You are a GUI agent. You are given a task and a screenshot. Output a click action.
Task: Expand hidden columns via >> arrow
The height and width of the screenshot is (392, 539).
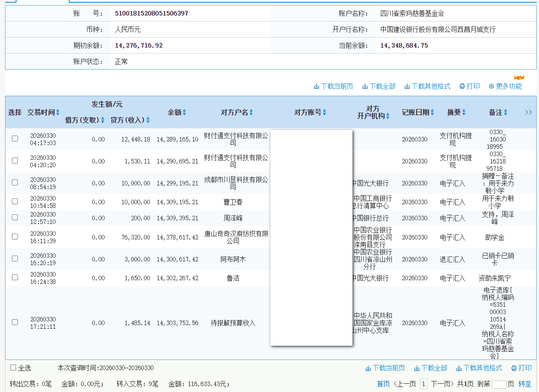coord(528,112)
